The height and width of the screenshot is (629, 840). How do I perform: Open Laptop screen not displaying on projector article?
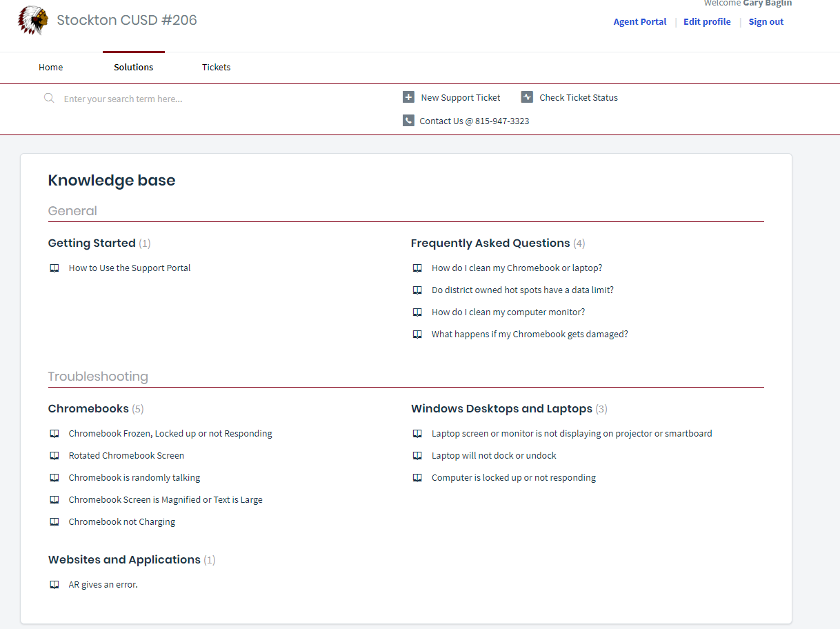pyautogui.click(x=572, y=433)
